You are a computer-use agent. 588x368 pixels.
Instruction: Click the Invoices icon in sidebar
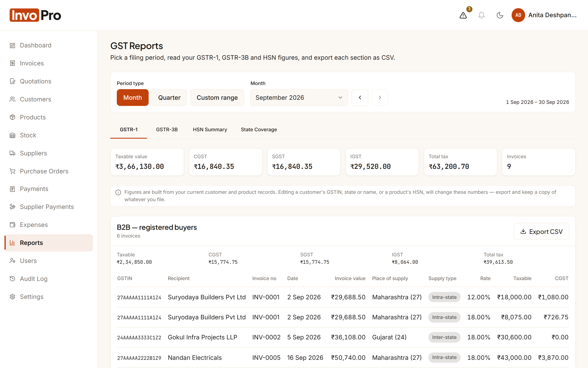(12, 63)
